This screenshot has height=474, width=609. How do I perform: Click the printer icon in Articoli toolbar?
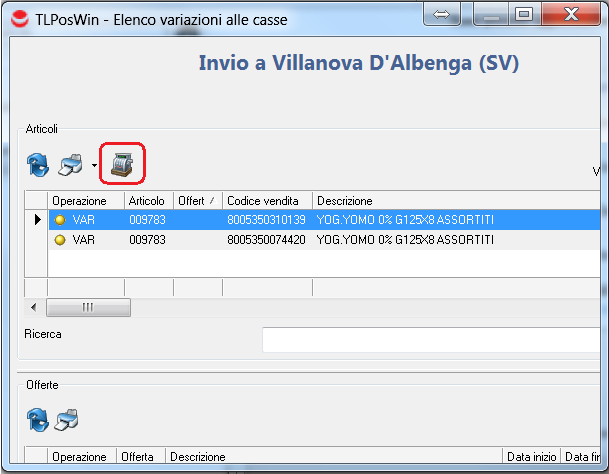point(71,165)
